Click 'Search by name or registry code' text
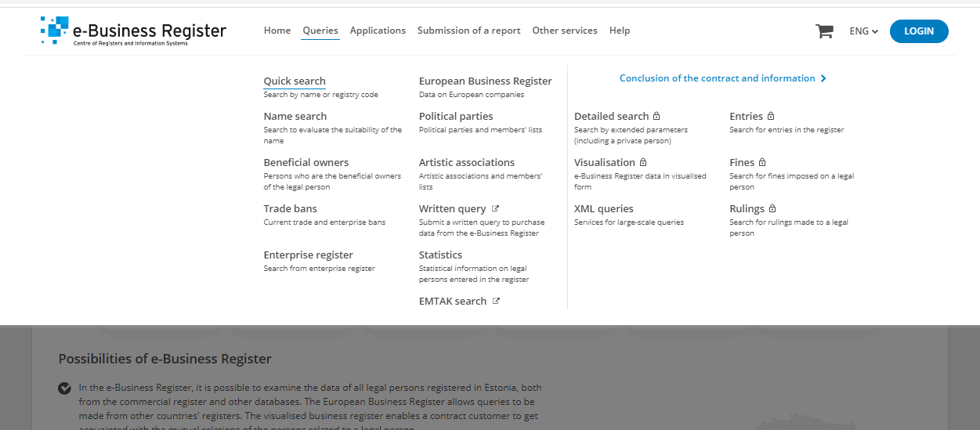Viewport: 980px width, 430px height. (x=321, y=95)
